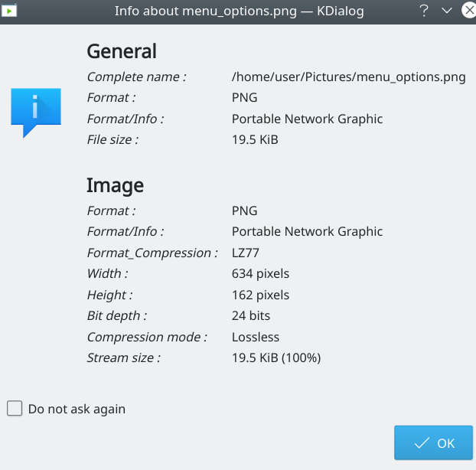Click PNG value under Image section
This screenshot has height=470, width=476.
(244, 211)
